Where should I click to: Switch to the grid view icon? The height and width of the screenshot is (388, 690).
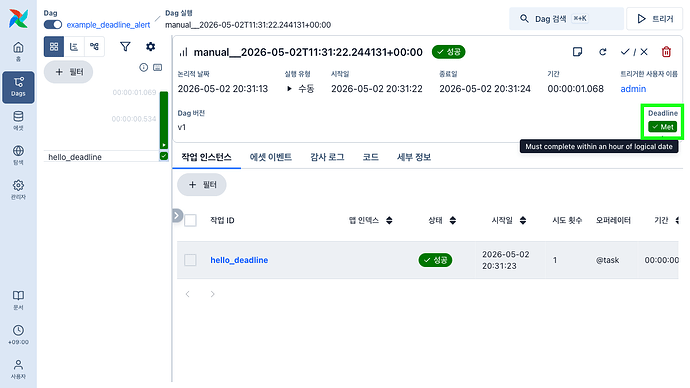click(54, 47)
